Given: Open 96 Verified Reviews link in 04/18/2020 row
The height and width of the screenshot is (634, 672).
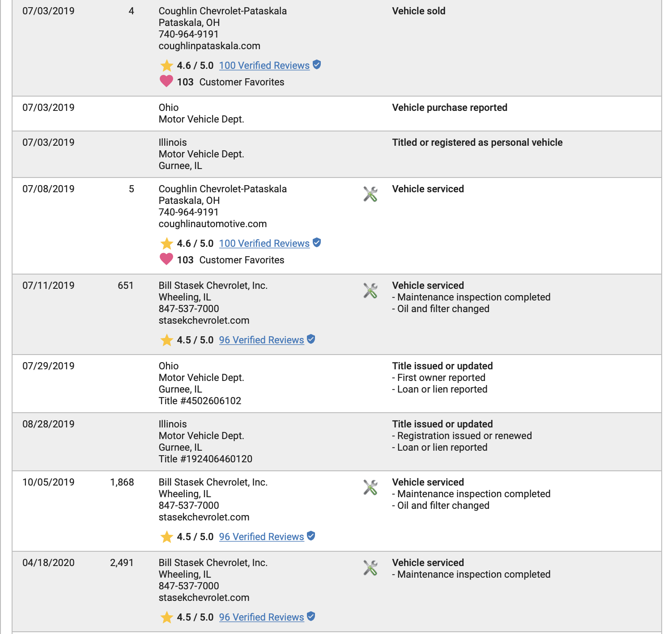Looking at the screenshot, I should pyautogui.click(x=262, y=617).
